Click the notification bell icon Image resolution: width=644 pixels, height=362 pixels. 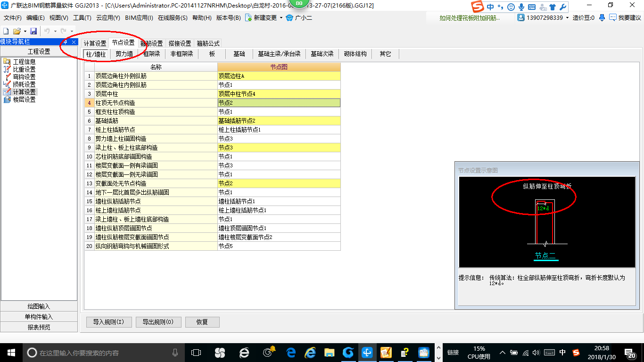(602, 17)
